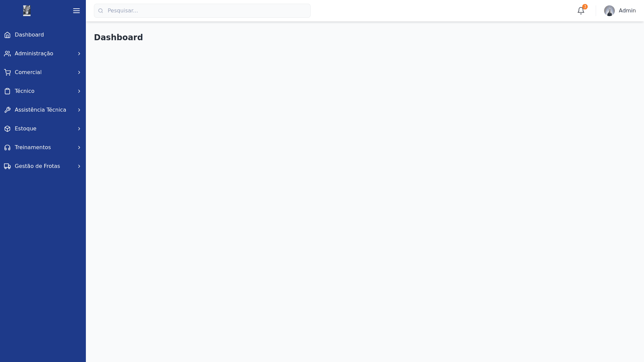The width and height of the screenshot is (644, 362).
Task: Click the Admin user name
Action: click(627, 11)
